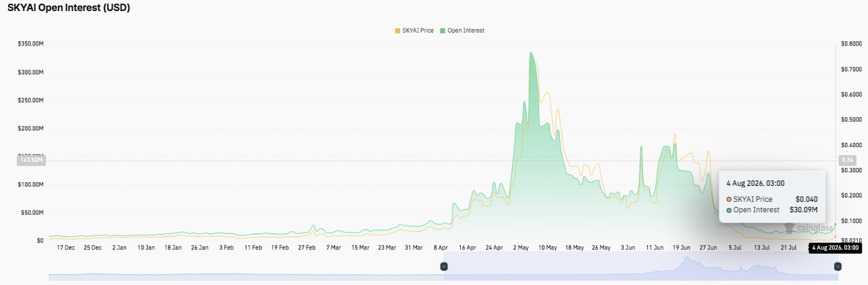Click the $0.040 price value in tooltip
This screenshot has width=868, height=285.
806,199
